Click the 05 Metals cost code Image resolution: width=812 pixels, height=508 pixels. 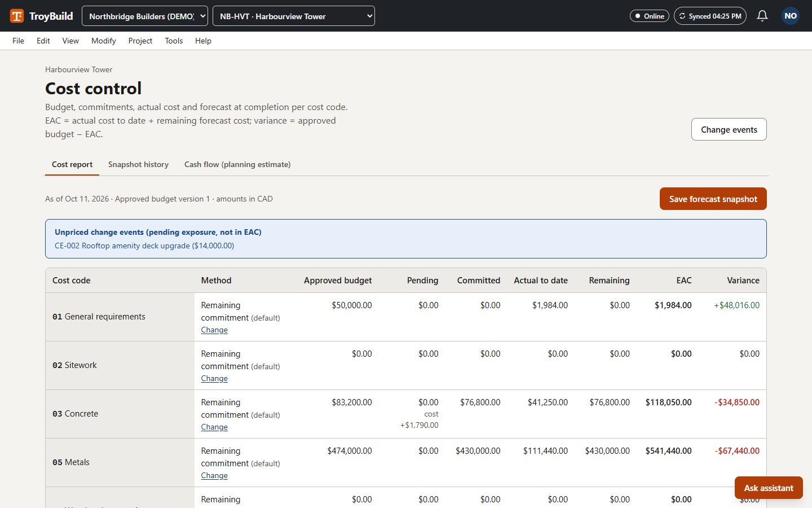[x=71, y=462]
